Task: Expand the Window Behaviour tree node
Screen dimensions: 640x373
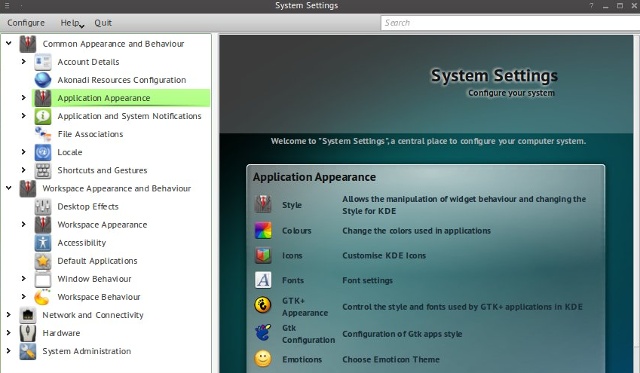Action: (24, 278)
